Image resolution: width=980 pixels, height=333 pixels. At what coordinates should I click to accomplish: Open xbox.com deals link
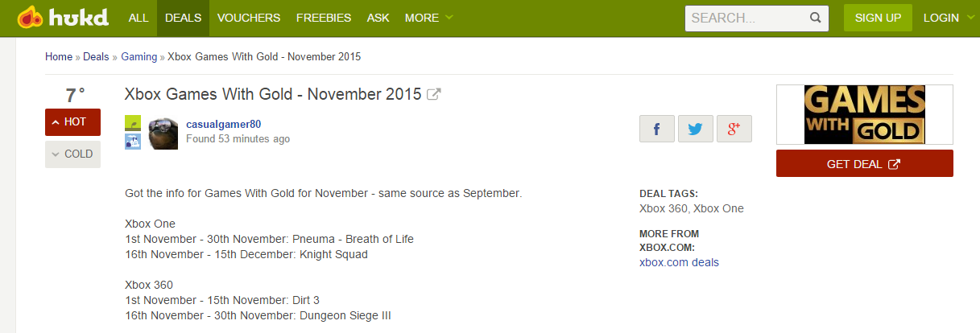click(x=679, y=262)
